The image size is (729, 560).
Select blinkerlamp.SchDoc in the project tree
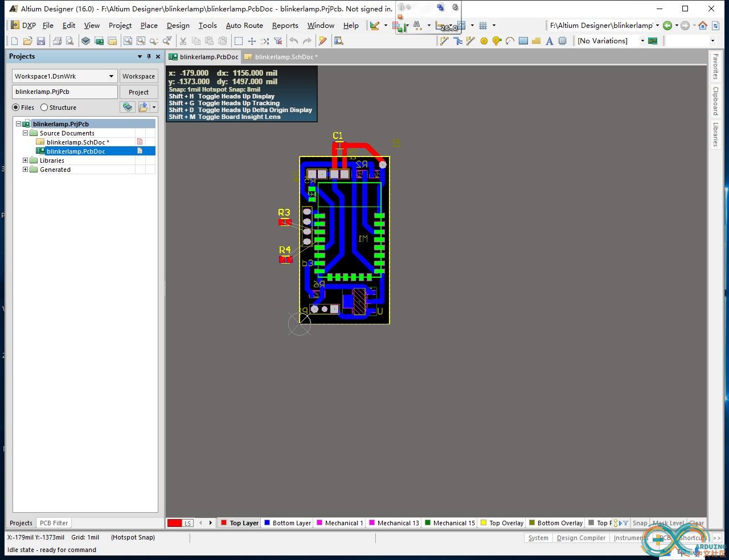click(x=78, y=142)
